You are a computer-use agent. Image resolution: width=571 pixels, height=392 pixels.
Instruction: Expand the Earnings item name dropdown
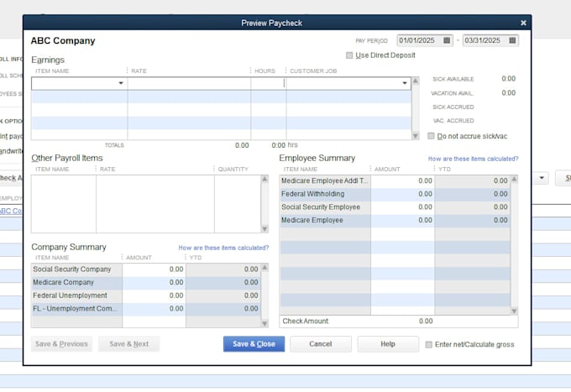point(121,83)
